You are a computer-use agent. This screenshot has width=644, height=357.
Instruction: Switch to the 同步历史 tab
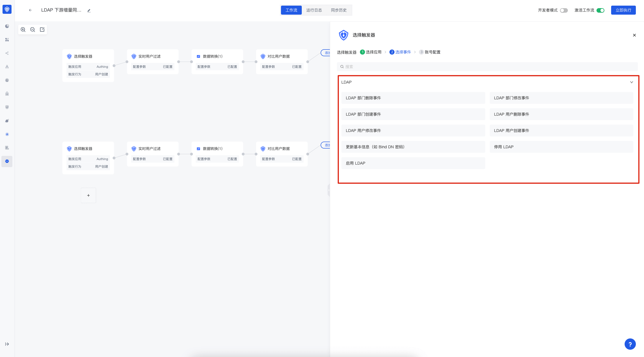(339, 10)
